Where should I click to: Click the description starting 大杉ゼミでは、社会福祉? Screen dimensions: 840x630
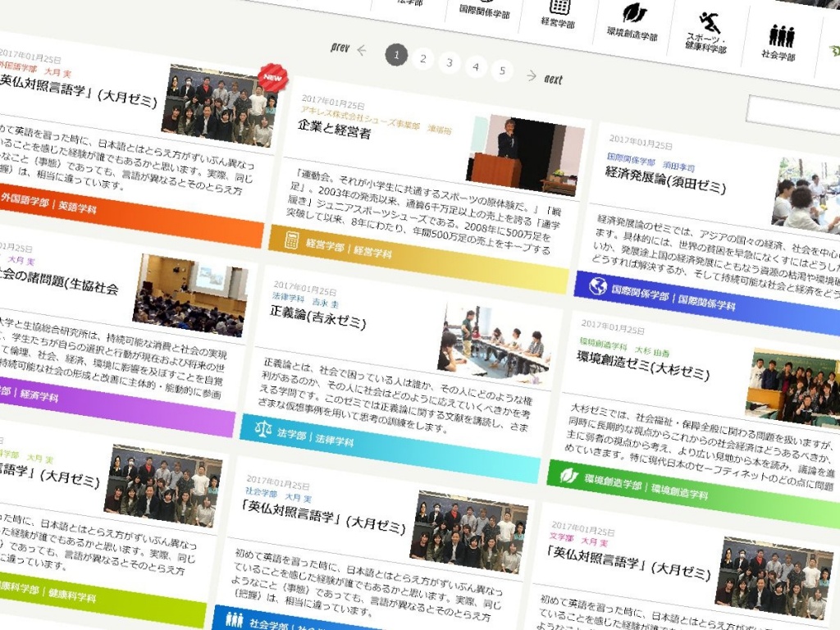(x=701, y=448)
